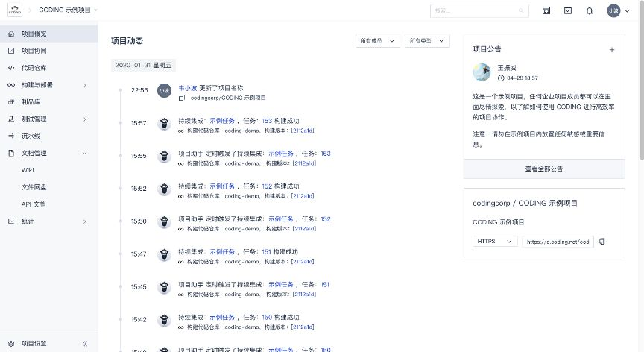Click codingcorp/CODING 示例项目 text at 22:55
The width and height of the screenshot is (644, 352).
(x=228, y=98)
